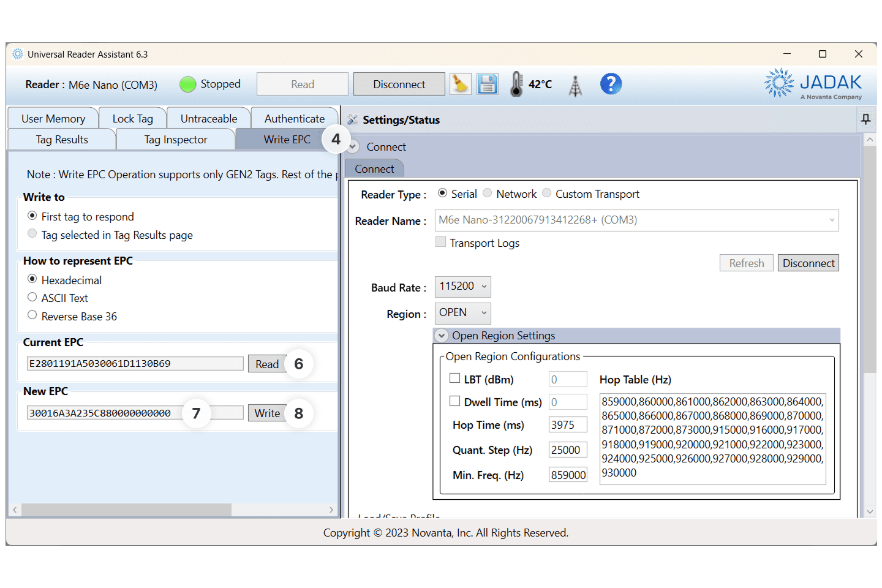Click the toolbar Read button

coord(303,84)
